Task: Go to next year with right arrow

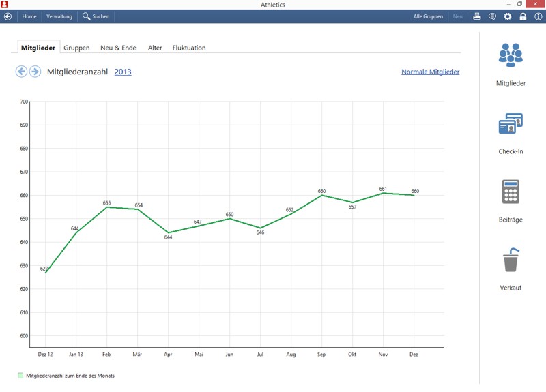Action: [x=35, y=72]
